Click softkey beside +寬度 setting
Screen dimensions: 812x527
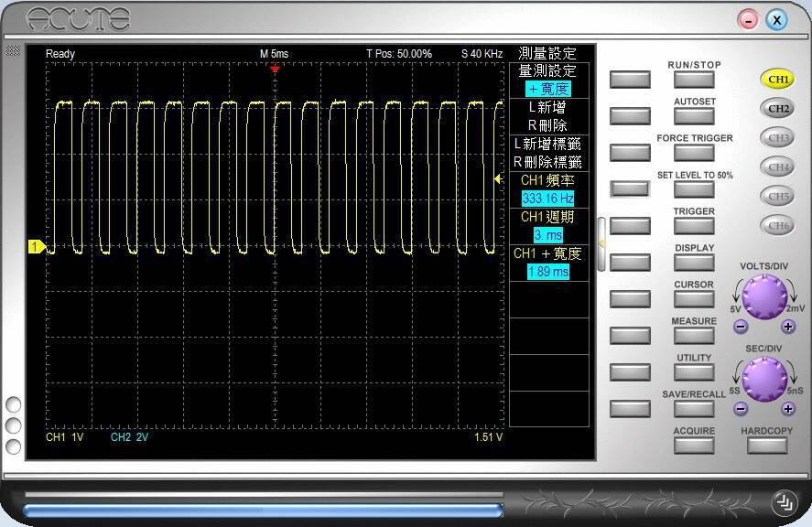click(x=630, y=80)
